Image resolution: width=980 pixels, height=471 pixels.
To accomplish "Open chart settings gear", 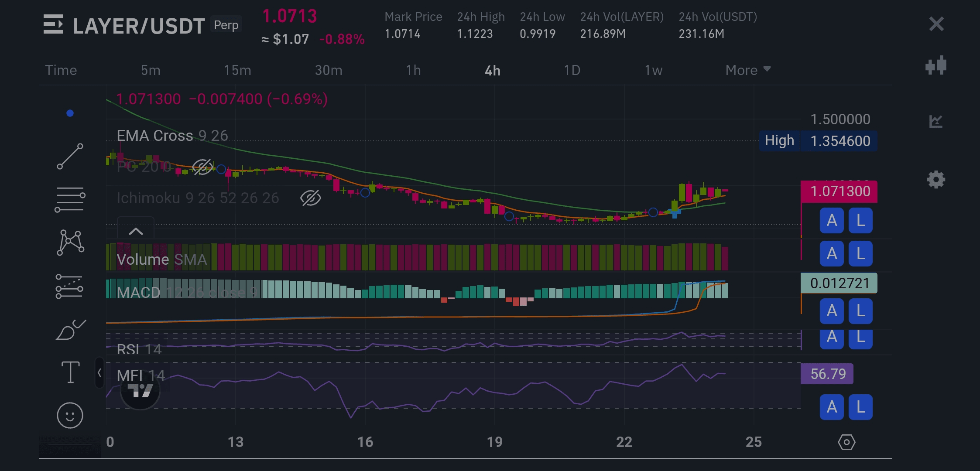I will coord(936,180).
